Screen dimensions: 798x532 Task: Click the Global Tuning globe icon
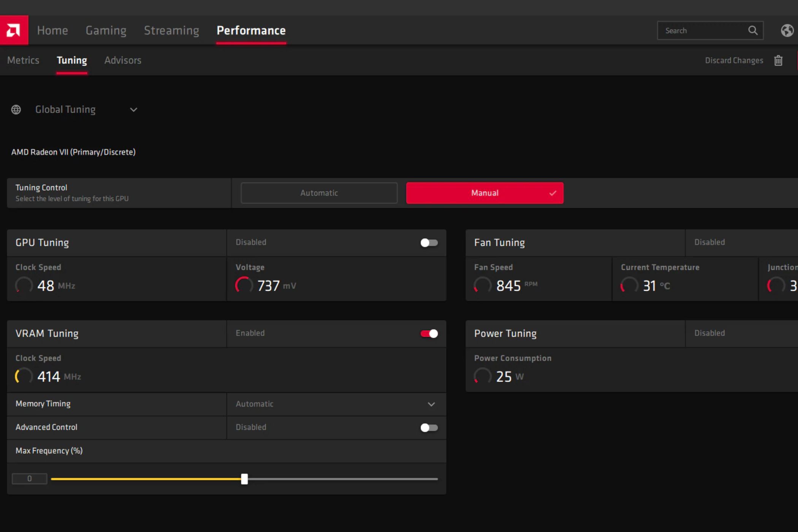[16, 110]
